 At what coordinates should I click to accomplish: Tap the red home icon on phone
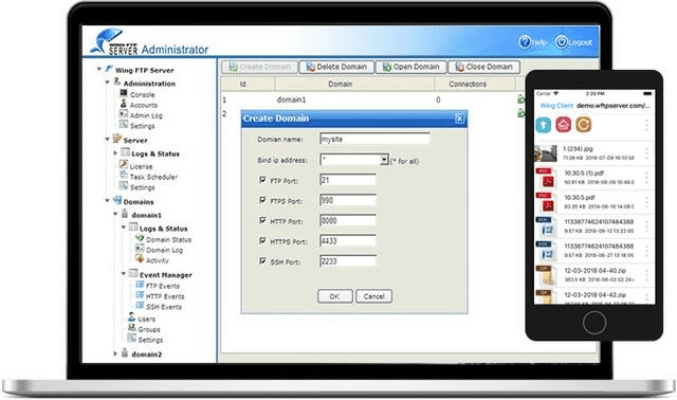pyautogui.click(x=563, y=125)
